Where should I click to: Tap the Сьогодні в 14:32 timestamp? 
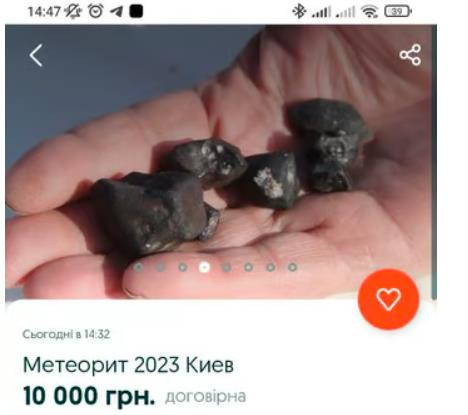(x=66, y=334)
